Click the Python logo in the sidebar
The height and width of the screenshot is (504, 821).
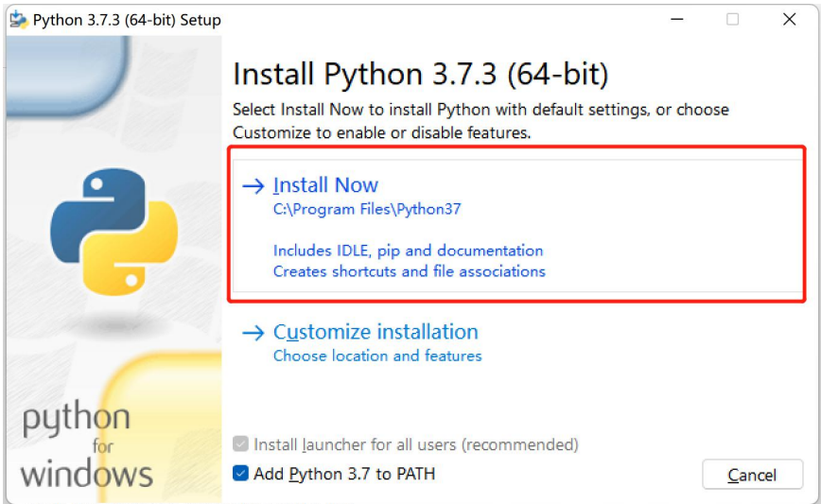click(x=114, y=232)
